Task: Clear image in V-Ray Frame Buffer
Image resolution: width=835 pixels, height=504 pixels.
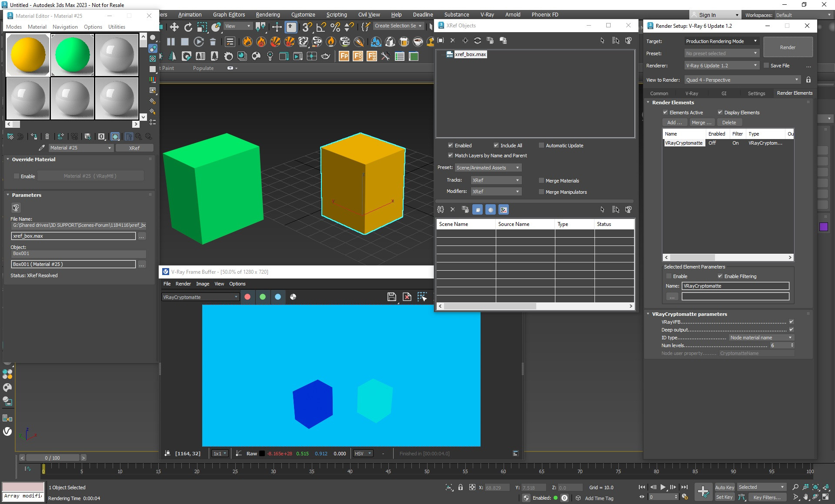Action: pyautogui.click(x=407, y=297)
